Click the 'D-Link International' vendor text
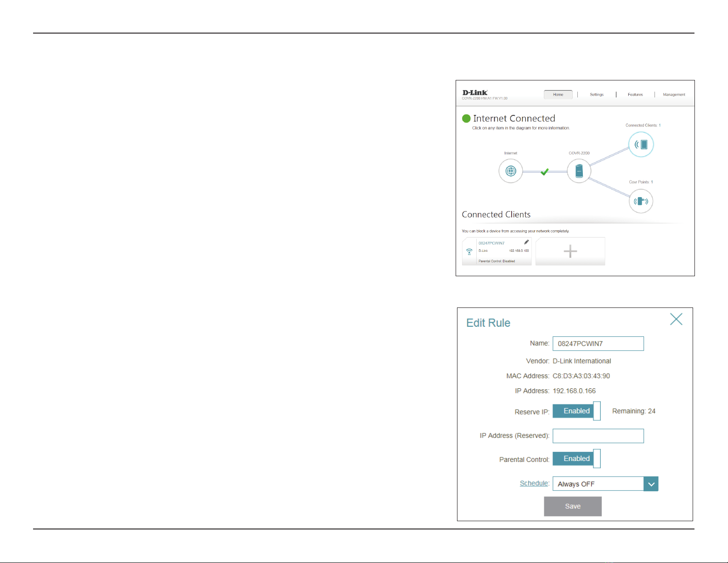The image size is (728, 563). pyautogui.click(x=581, y=361)
